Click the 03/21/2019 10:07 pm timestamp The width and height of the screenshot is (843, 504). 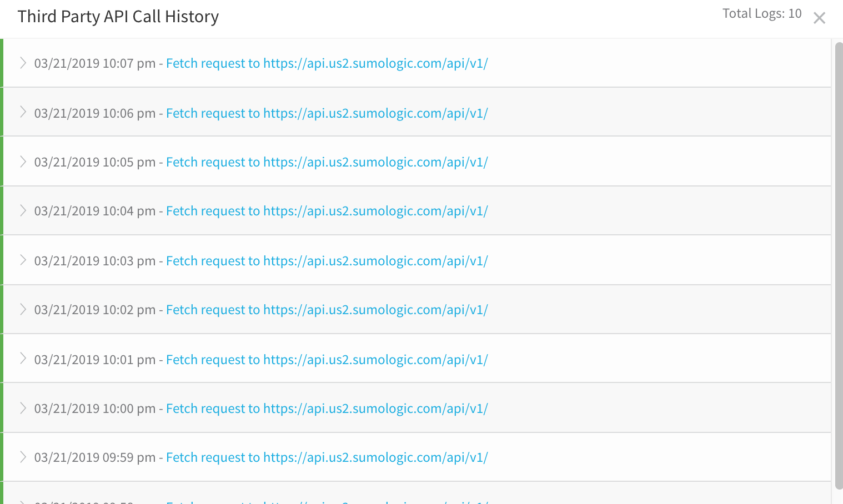[x=95, y=63]
